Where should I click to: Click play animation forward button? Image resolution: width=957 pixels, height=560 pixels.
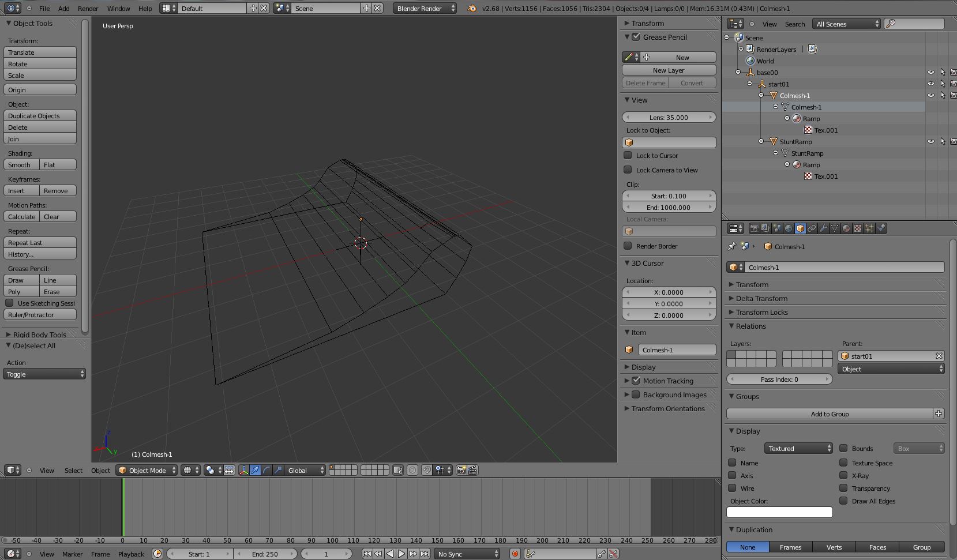(401, 554)
